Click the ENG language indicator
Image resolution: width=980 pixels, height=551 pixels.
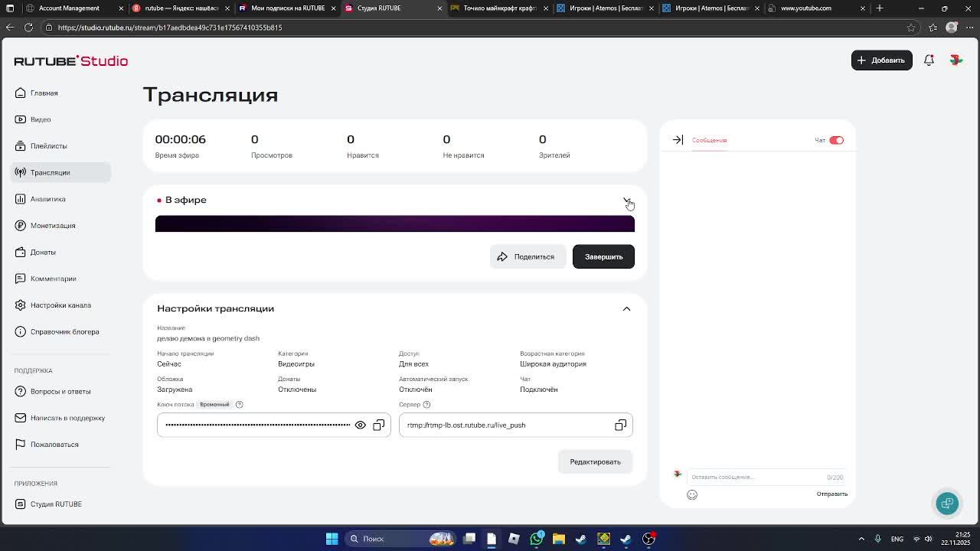(897, 539)
